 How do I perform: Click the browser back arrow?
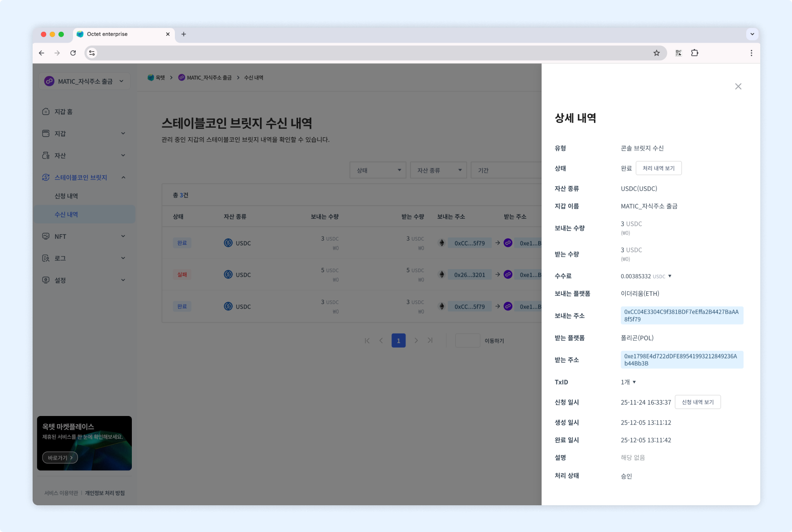pos(42,53)
